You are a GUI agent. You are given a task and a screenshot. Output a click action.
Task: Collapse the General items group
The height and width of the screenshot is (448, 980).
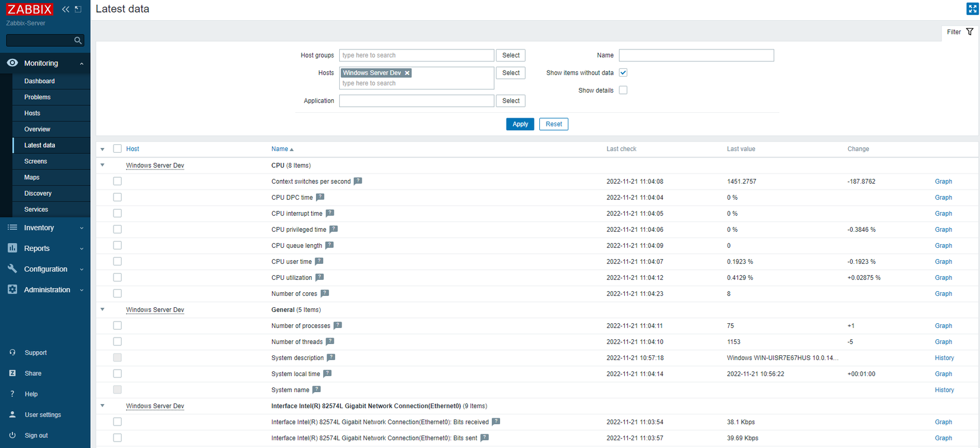pyautogui.click(x=103, y=310)
